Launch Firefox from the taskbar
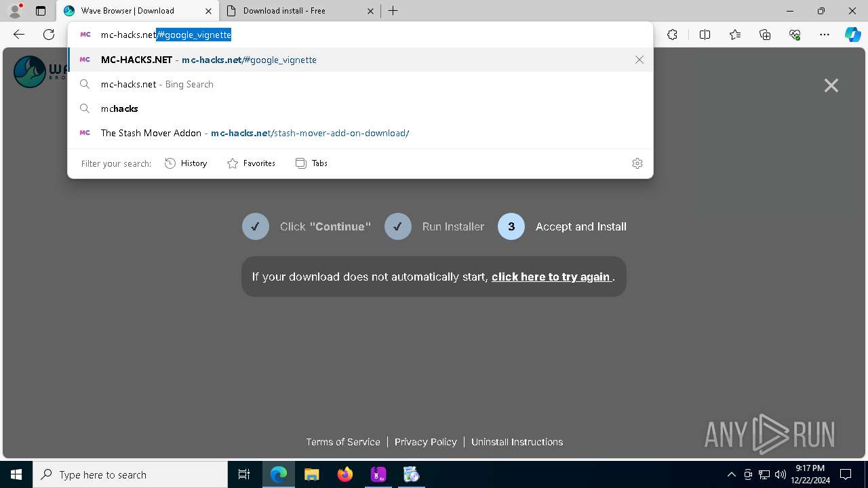This screenshot has width=868, height=488. pos(345,474)
